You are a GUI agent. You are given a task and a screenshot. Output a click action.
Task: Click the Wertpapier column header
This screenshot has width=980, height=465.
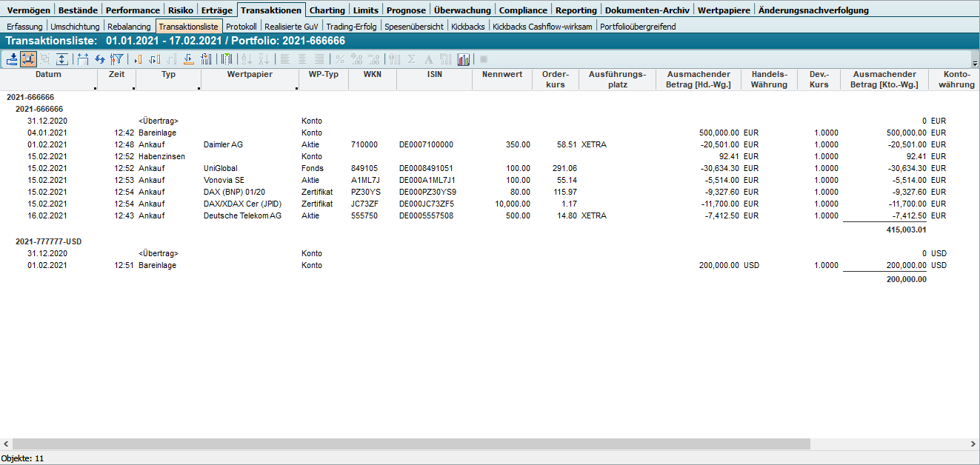pos(250,74)
